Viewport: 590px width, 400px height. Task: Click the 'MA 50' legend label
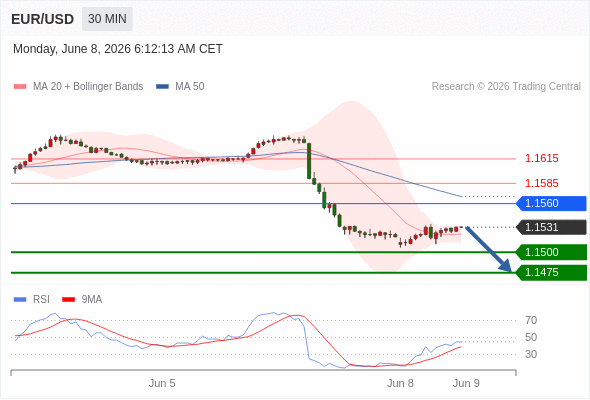(x=190, y=87)
